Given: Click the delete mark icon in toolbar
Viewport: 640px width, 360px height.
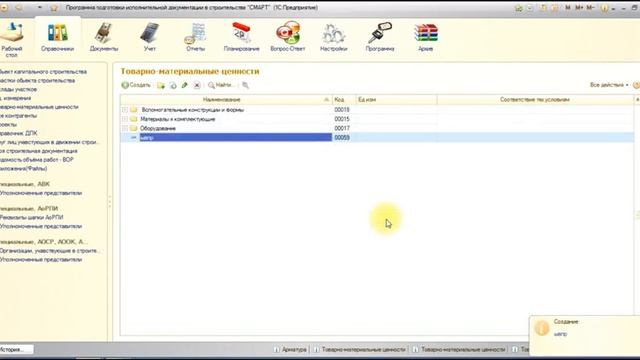Looking at the screenshot, I should click(x=197, y=85).
